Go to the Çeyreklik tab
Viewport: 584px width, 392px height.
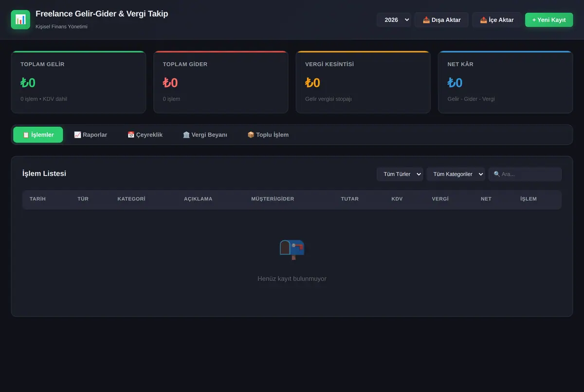pyautogui.click(x=145, y=135)
